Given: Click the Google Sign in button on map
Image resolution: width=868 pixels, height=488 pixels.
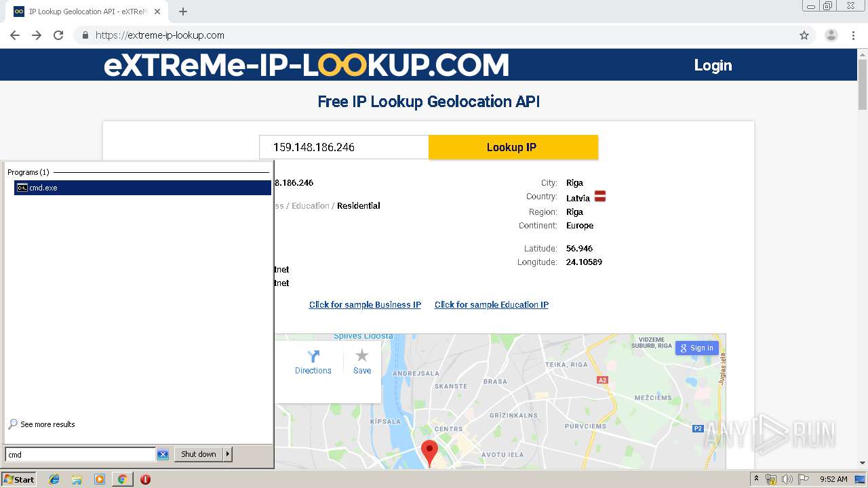Looking at the screenshot, I should coord(696,348).
